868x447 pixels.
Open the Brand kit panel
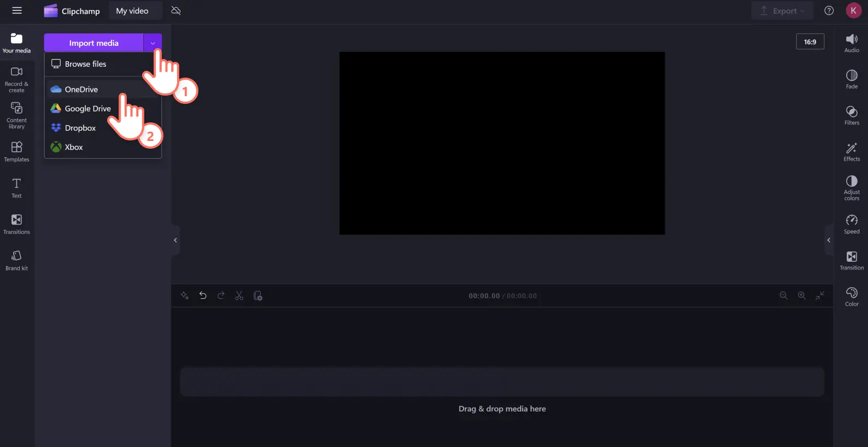point(16,261)
